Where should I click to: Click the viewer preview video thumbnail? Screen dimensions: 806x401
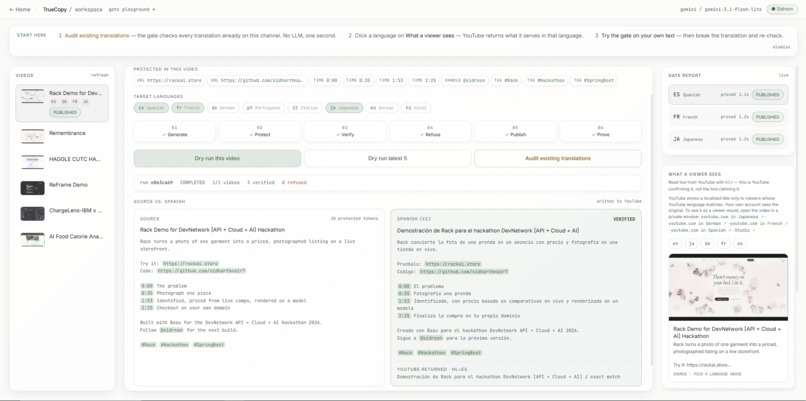click(x=728, y=287)
